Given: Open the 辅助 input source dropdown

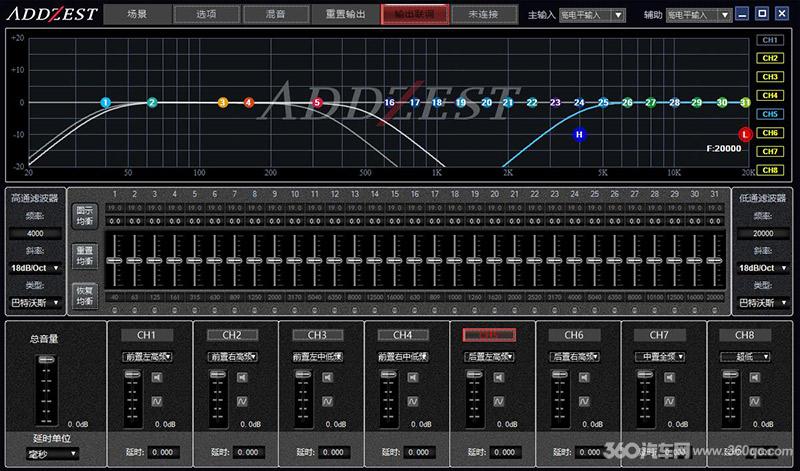Looking at the screenshot, I should tap(699, 15).
